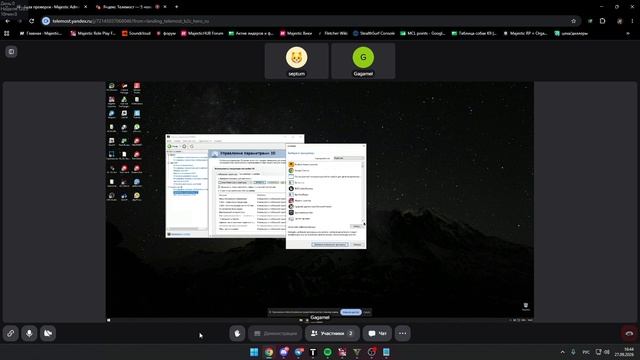The image size is (640, 360).
Task: Expand the bookmarks overflow chevron
Action: 628,33
